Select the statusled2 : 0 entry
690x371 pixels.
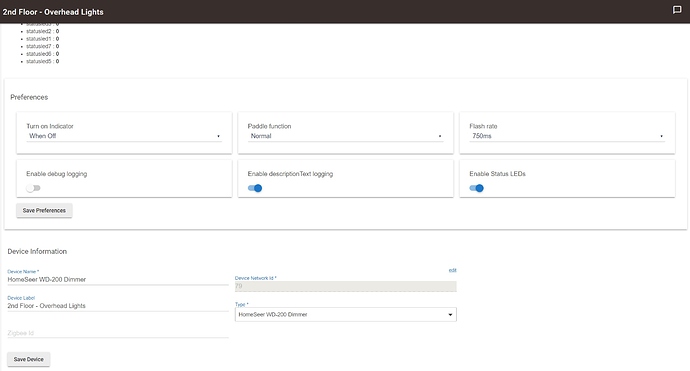[x=42, y=31]
